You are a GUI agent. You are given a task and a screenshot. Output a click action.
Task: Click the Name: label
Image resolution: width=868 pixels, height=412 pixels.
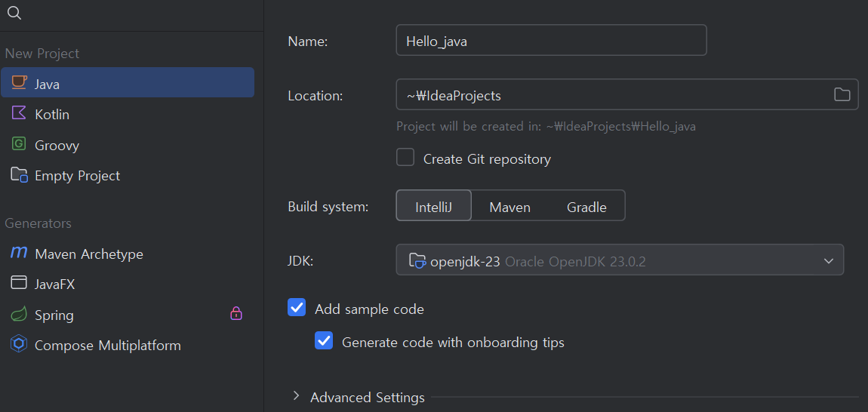coord(308,41)
